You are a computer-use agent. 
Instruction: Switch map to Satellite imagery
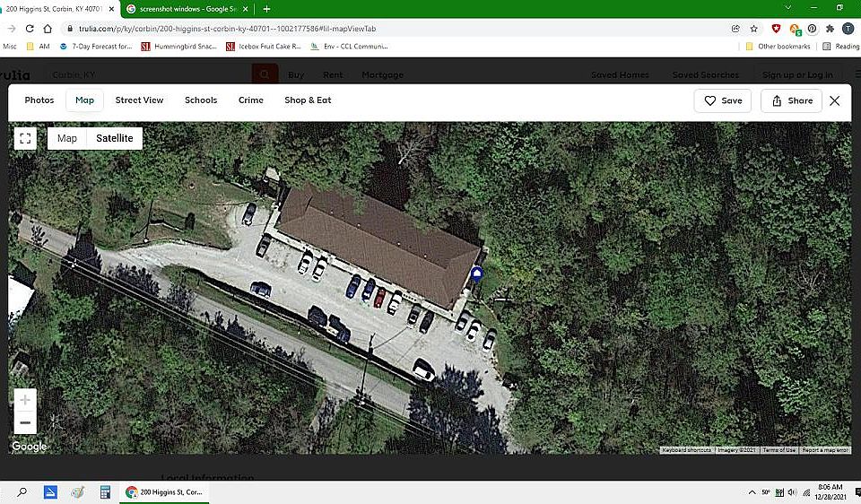(114, 138)
